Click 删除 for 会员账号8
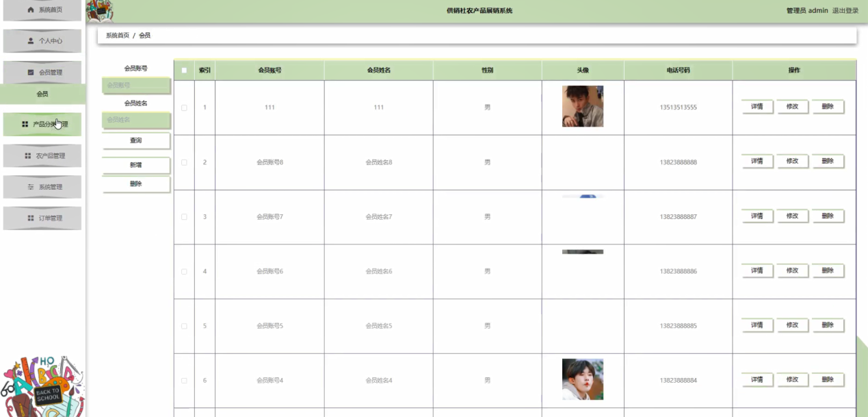868x417 pixels. pos(828,161)
